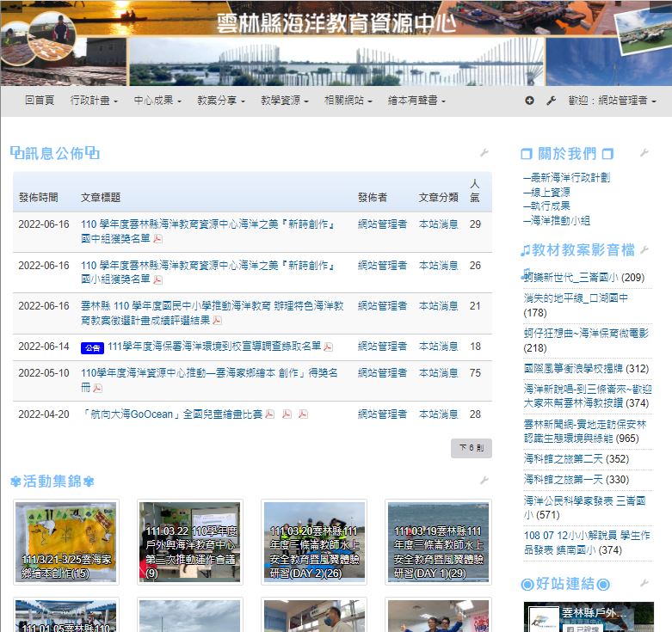Screen dimensions: 672x632
Task: Click the 活動集錦 section heading
Action: [52, 481]
